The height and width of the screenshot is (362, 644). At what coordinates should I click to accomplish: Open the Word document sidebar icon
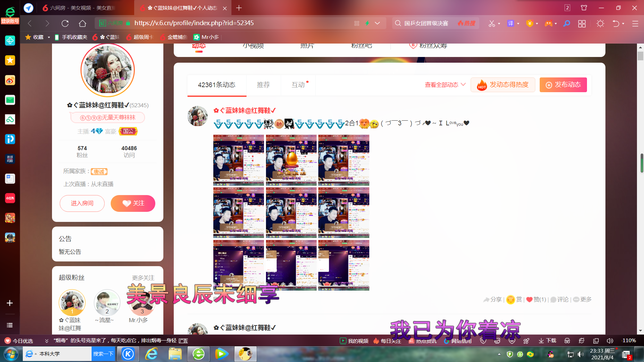point(10,179)
